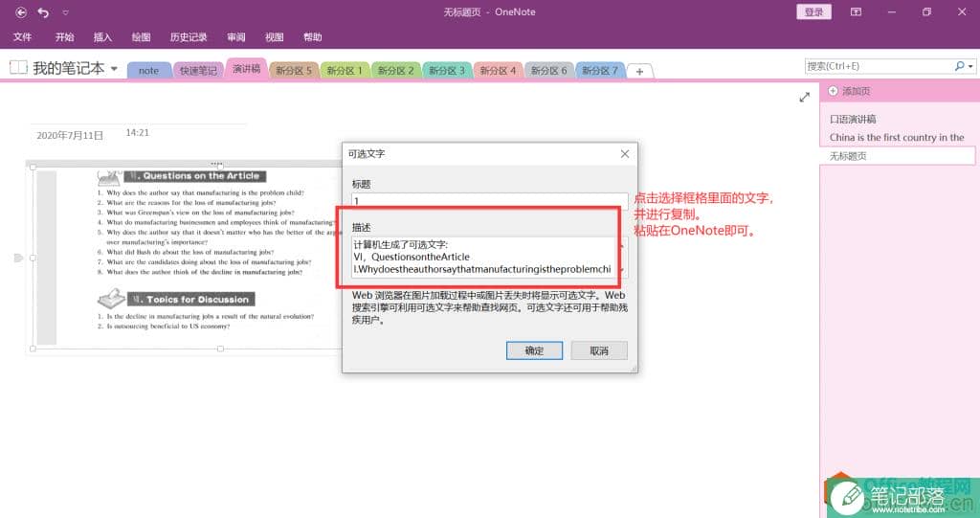Click the magnifier search icon

click(x=959, y=66)
